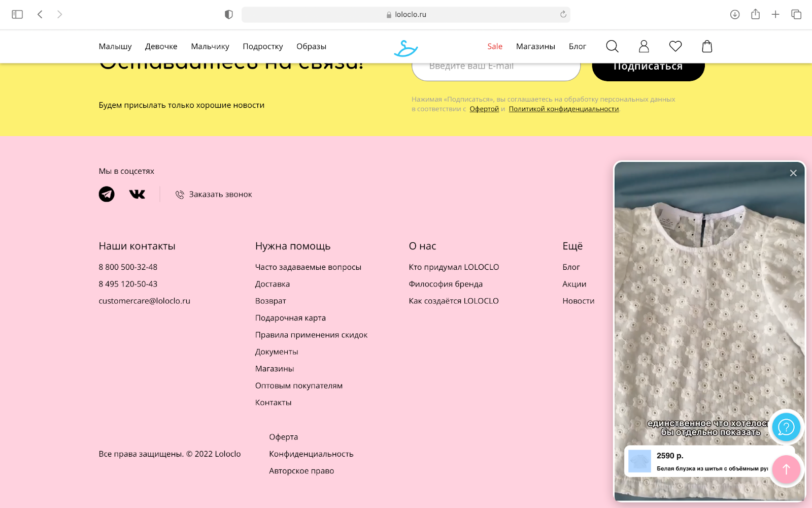The image size is (812, 508).
Task: Open the wishlist heart icon
Action: point(675,47)
